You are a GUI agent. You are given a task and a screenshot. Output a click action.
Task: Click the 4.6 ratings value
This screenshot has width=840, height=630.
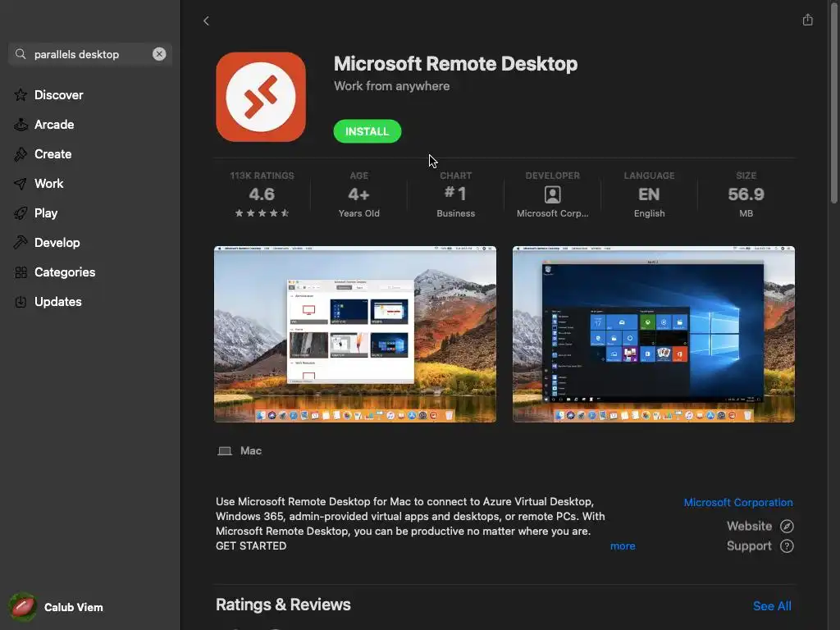pyautogui.click(x=262, y=194)
